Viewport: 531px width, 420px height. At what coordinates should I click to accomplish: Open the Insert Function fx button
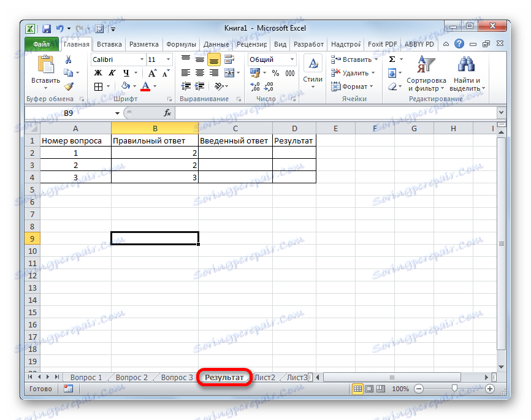point(167,113)
